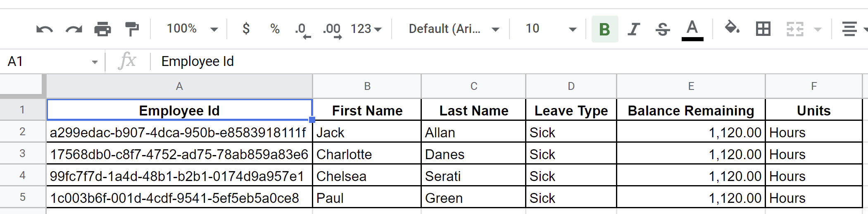
Task: Click the undo arrow icon
Action: 44,29
